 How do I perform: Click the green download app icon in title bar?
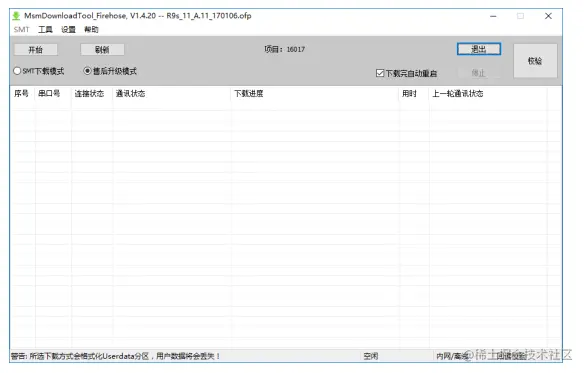[16, 16]
